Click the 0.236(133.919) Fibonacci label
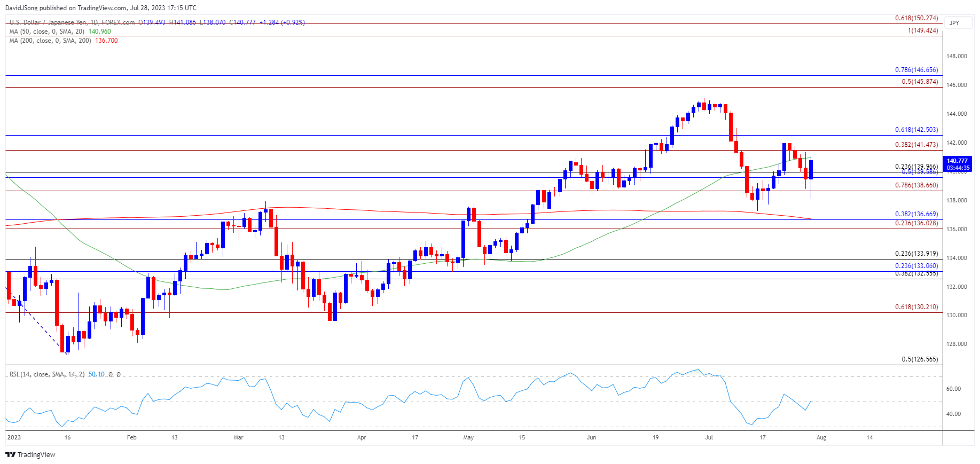Viewport: 980px width, 464px height. [x=916, y=254]
